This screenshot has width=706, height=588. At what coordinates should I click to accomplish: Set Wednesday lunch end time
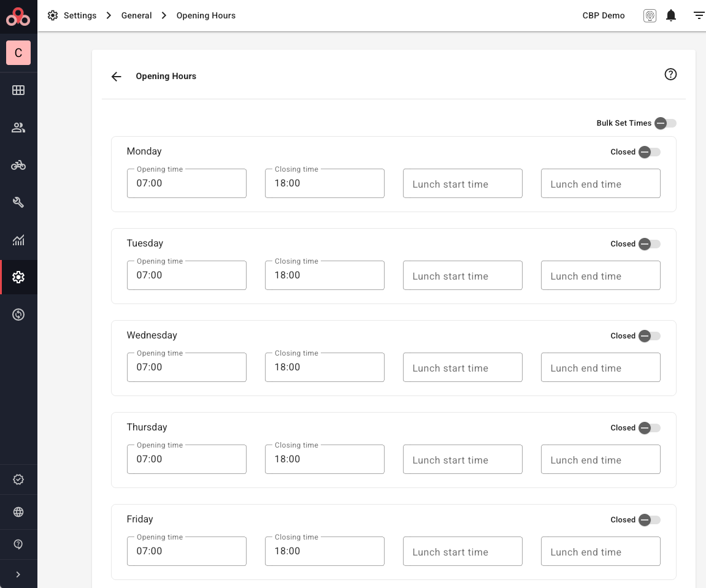600,367
